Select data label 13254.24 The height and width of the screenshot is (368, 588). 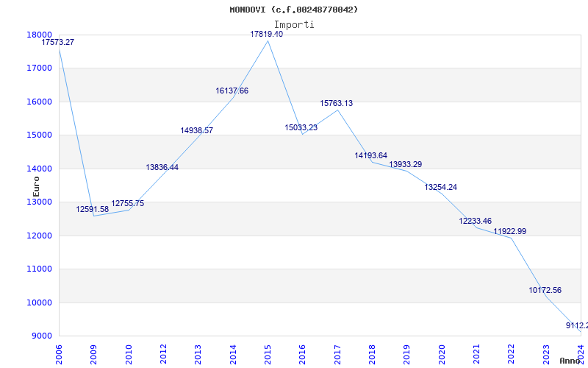point(440,188)
